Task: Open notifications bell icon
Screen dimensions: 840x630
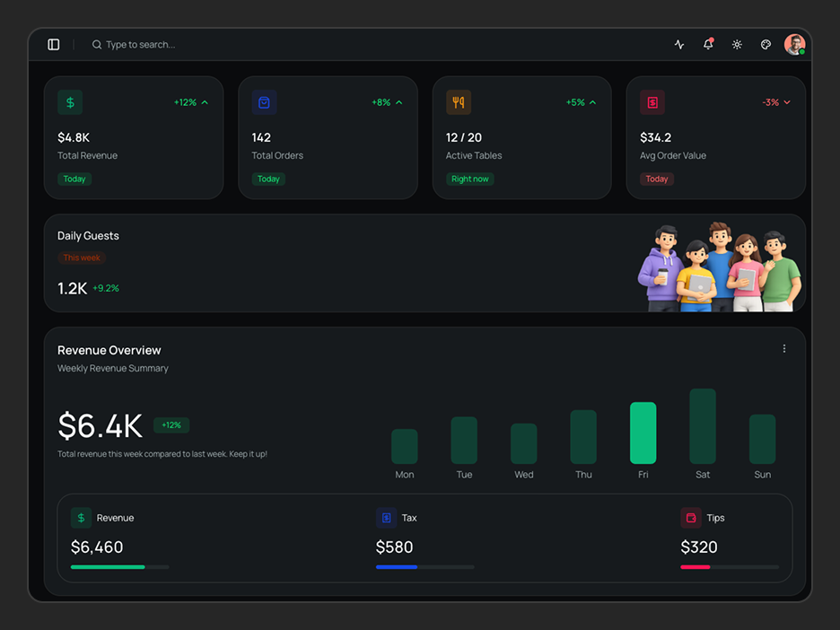Action: coord(708,45)
